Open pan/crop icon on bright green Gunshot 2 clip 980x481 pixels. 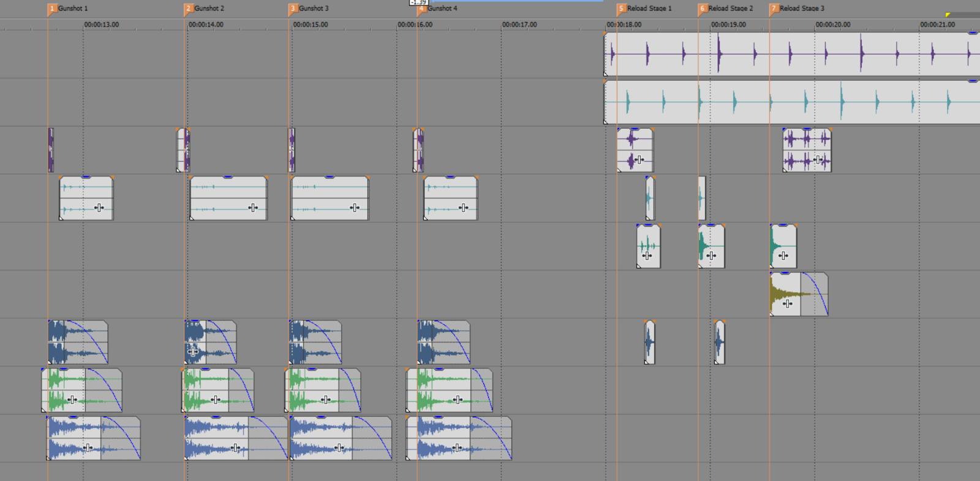pyautogui.click(x=216, y=400)
